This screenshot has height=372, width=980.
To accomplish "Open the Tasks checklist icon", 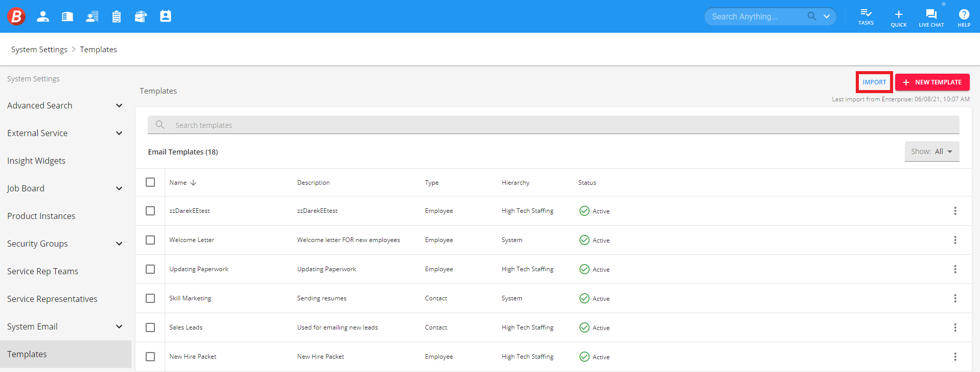I will 865,16.
